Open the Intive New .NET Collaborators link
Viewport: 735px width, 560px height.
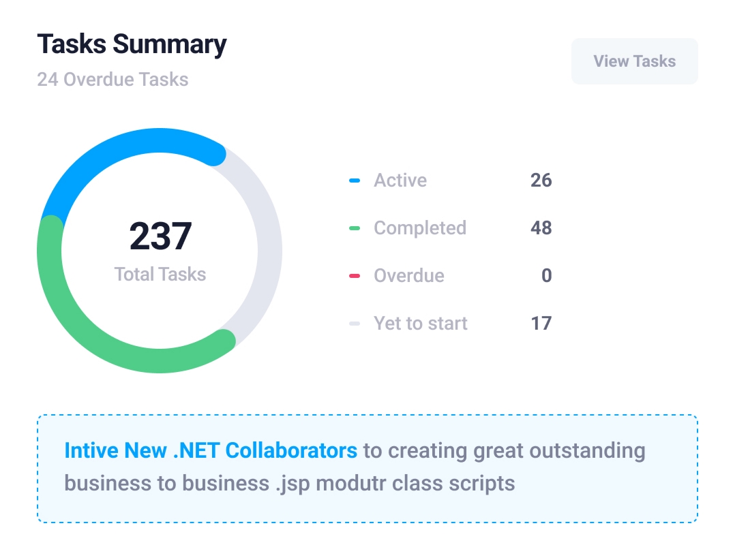pyautogui.click(x=211, y=450)
